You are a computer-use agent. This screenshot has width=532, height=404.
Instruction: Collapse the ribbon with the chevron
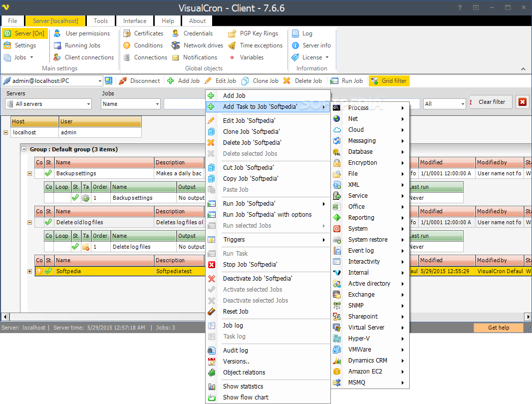pos(523,69)
